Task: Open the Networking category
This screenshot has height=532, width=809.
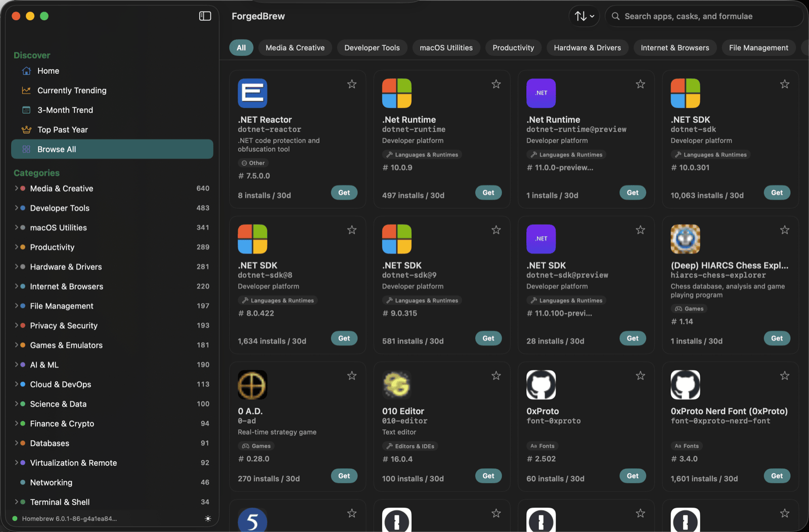Action: tap(112, 482)
